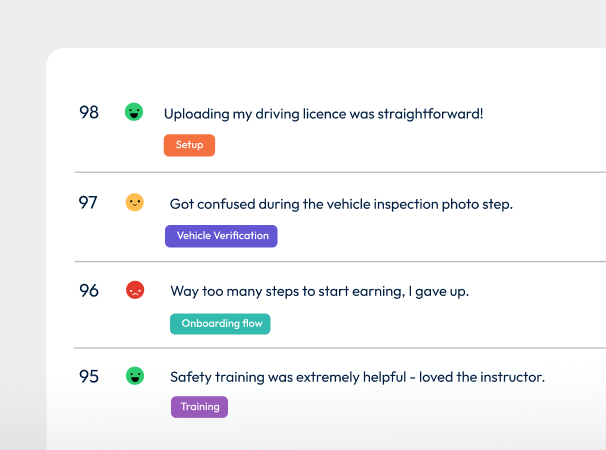606x450 pixels.
Task: Click 'Got confused' in the second comment
Action: pos(213,204)
